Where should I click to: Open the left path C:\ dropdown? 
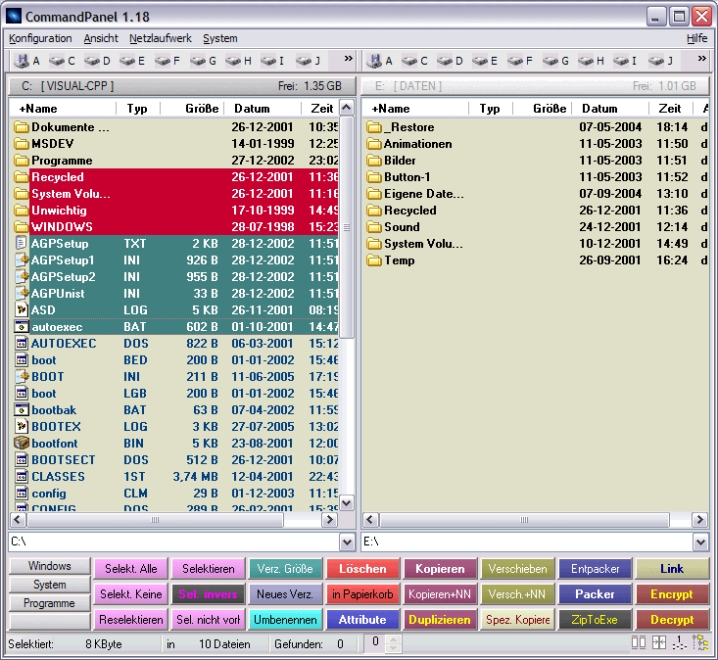tap(347, 542)
